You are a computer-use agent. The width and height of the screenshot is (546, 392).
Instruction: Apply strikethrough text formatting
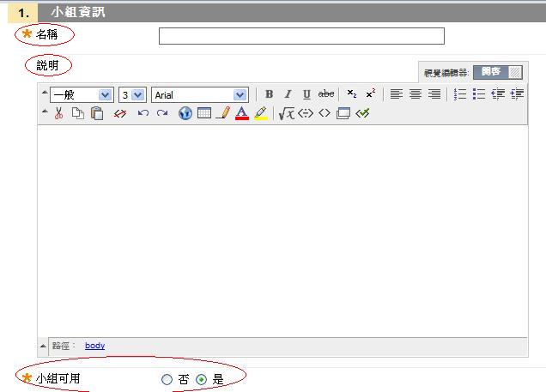[326, 94]
